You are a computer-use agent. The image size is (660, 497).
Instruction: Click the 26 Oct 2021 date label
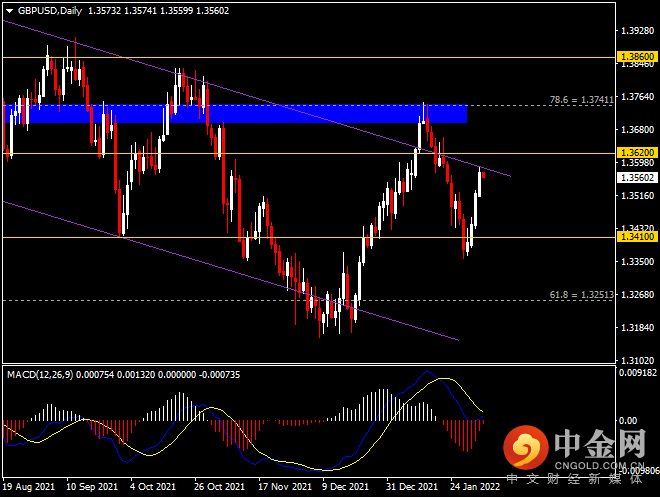click(219, 487)
